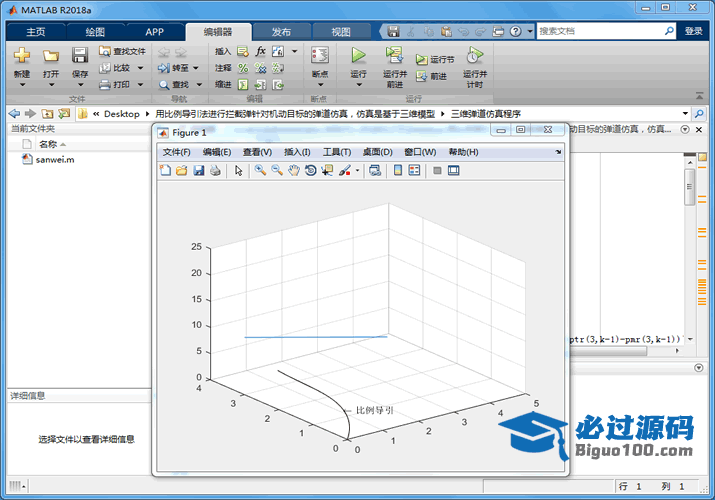
Task: Toggle the Zoom Out tool
Action: (277, 170)
